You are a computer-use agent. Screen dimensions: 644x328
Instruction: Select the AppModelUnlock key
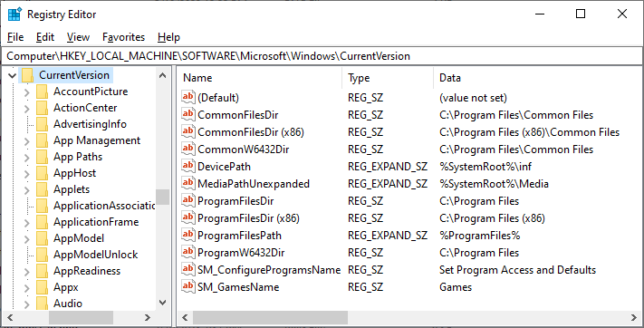[95, 255]
